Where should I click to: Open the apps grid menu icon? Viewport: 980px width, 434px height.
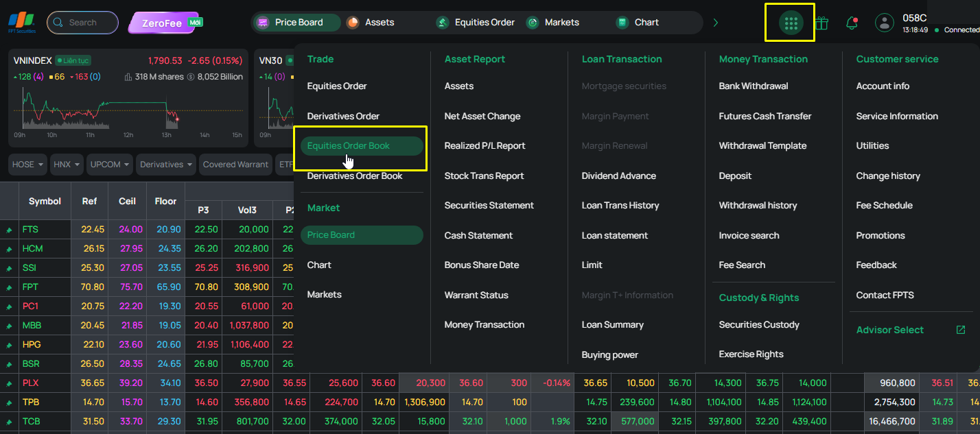click(791, 23)
